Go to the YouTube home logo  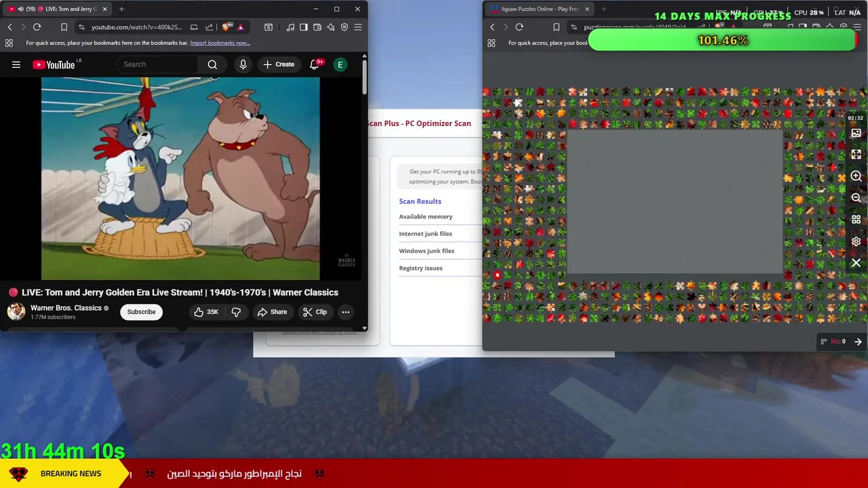54,64
